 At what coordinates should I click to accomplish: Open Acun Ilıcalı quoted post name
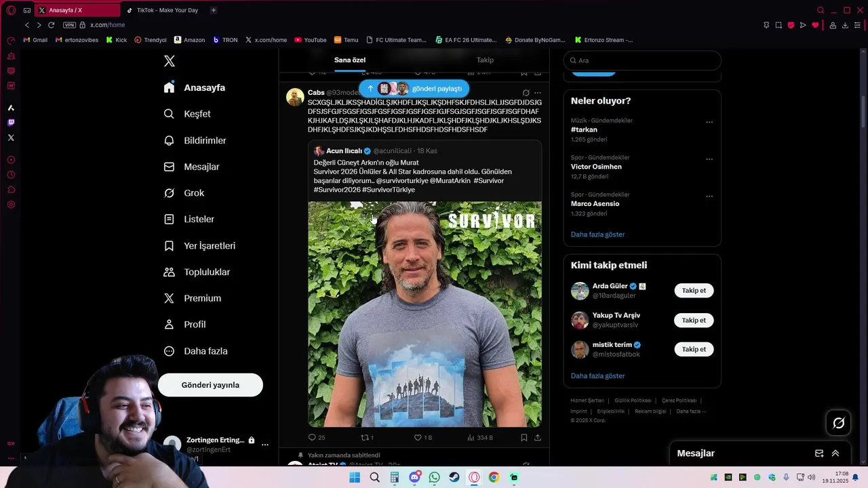(x=344, y=150)
